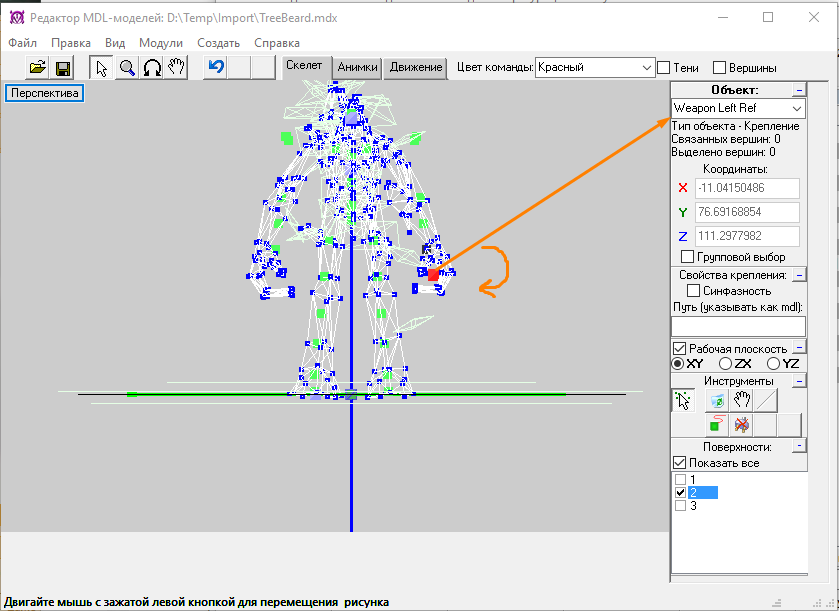Check the Синфазность checkbox
839x611 pixels.
click(x=693, y=291)
